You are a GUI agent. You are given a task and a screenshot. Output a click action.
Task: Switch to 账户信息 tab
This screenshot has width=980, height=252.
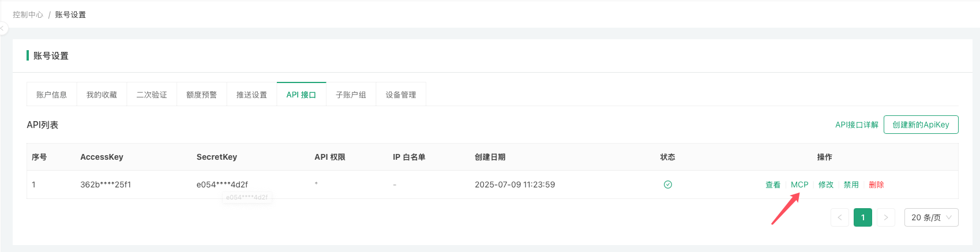(52, 95)
